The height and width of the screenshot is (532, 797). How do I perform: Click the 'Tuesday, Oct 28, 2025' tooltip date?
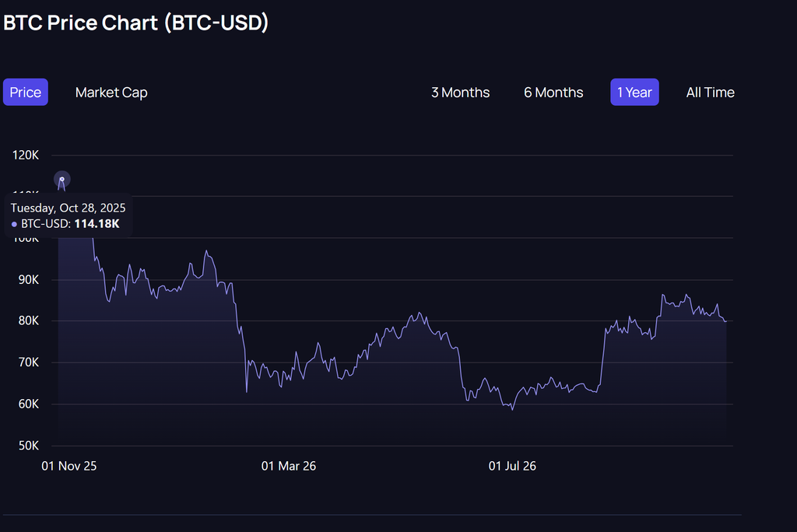point(68,208)
